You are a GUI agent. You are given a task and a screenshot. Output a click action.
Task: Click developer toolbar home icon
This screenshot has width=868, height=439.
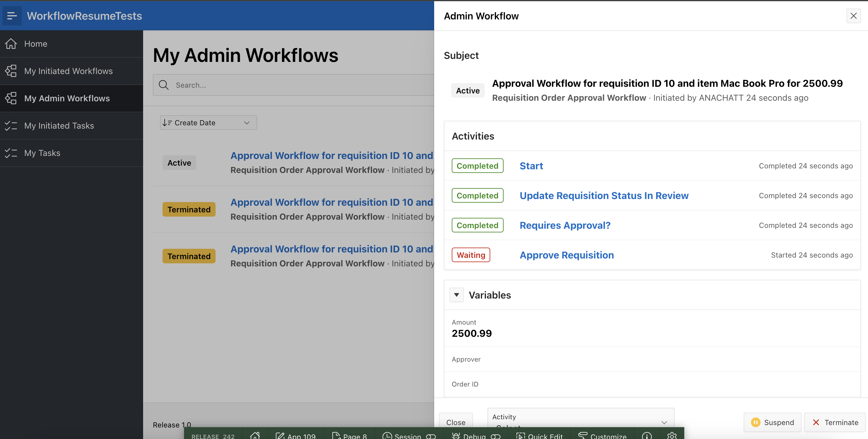tap(255, 436)
